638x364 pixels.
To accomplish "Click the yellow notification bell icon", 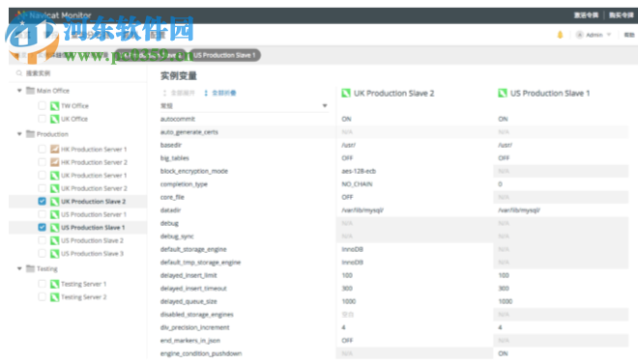I will [x=560, y=35].
